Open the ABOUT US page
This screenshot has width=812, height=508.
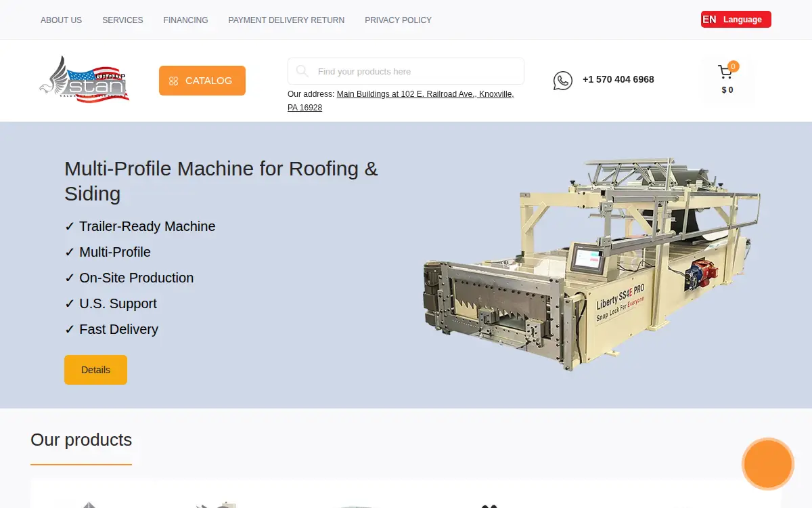pyautogui.click(x=61, y=20)
